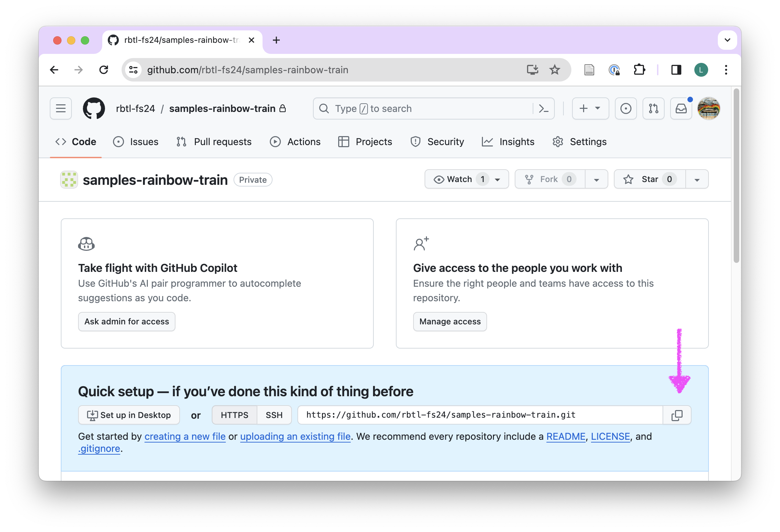Open a new browser tab
This screenshot has width=780, height=532.
(276, 40)
